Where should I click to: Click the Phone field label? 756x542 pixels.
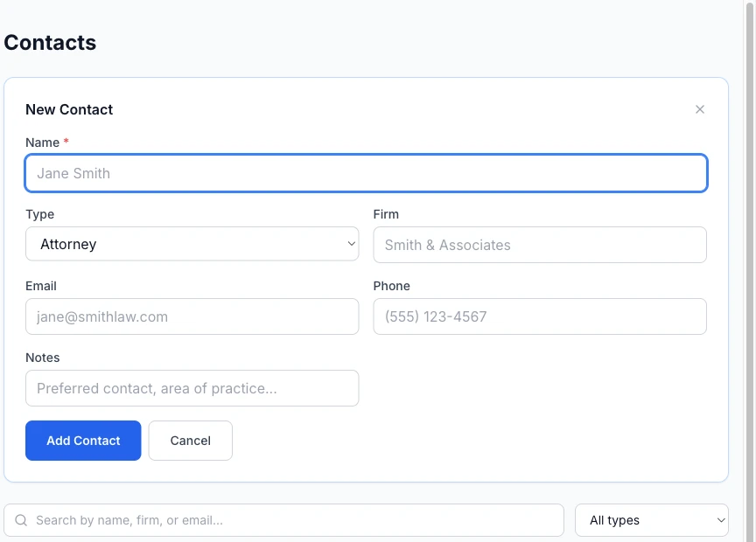click(x=391, y=286)
